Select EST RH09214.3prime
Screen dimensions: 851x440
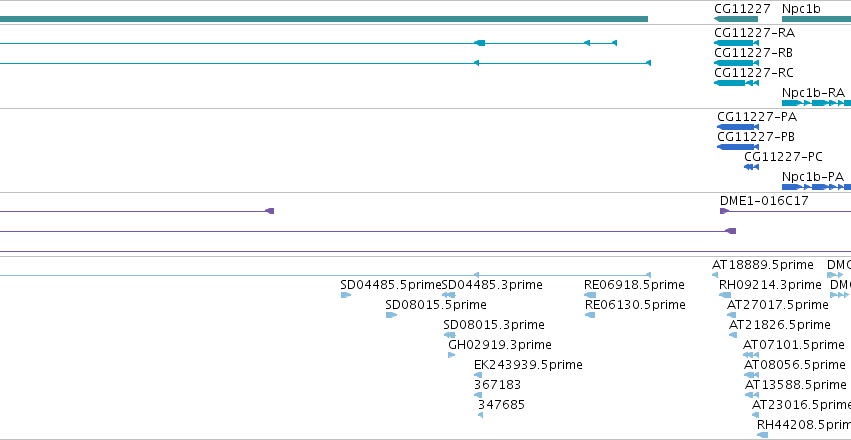tap(770, 285)
